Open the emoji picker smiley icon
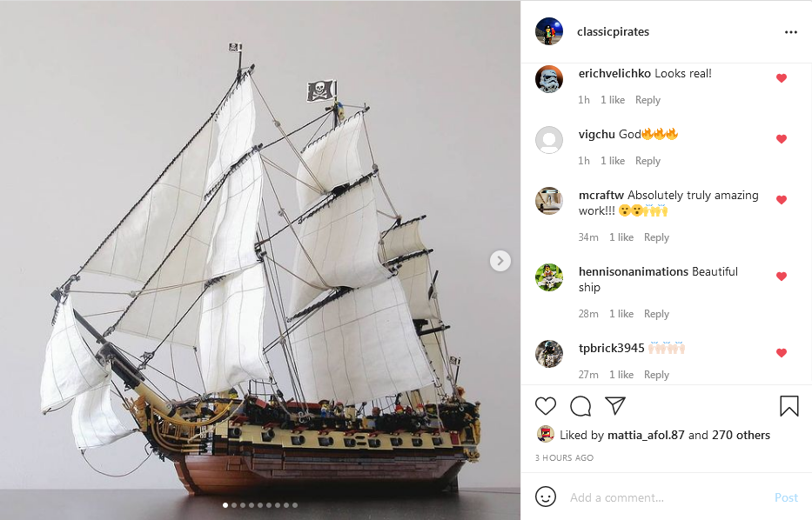The height and width of the screenshot is (520, 812). [546, 497]
